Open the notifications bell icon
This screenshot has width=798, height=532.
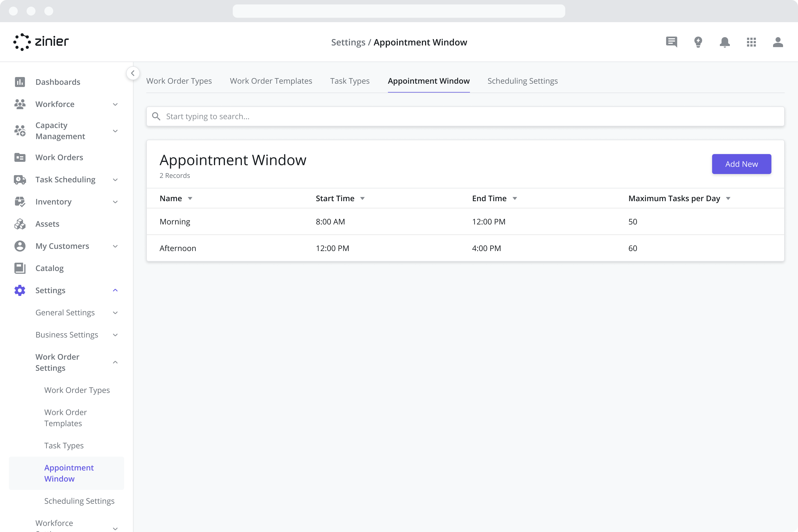click(x=725, y=42)
